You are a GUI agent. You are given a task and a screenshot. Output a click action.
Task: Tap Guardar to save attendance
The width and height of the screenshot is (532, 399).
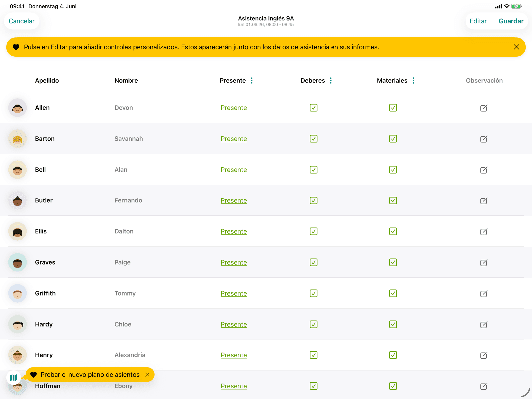511,21
